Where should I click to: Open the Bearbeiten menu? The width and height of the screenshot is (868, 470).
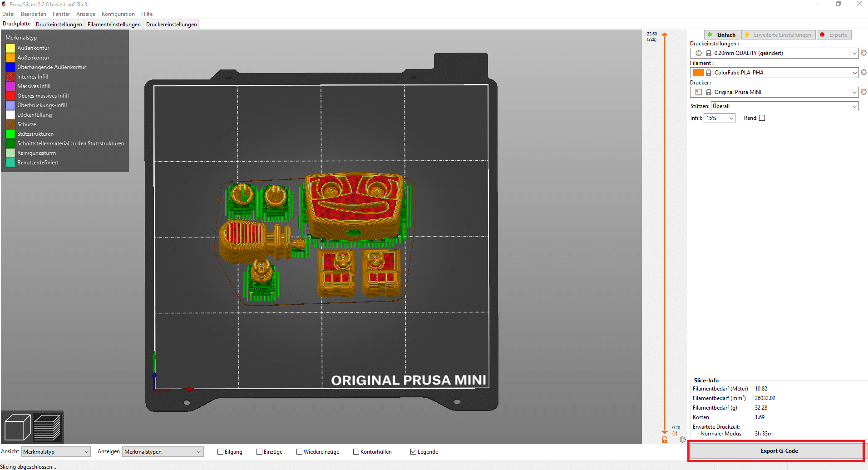click(x=34, y=14)
